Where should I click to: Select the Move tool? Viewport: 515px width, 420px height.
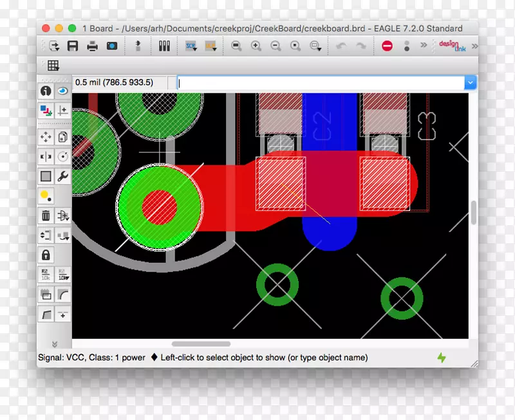pos(46,136)
